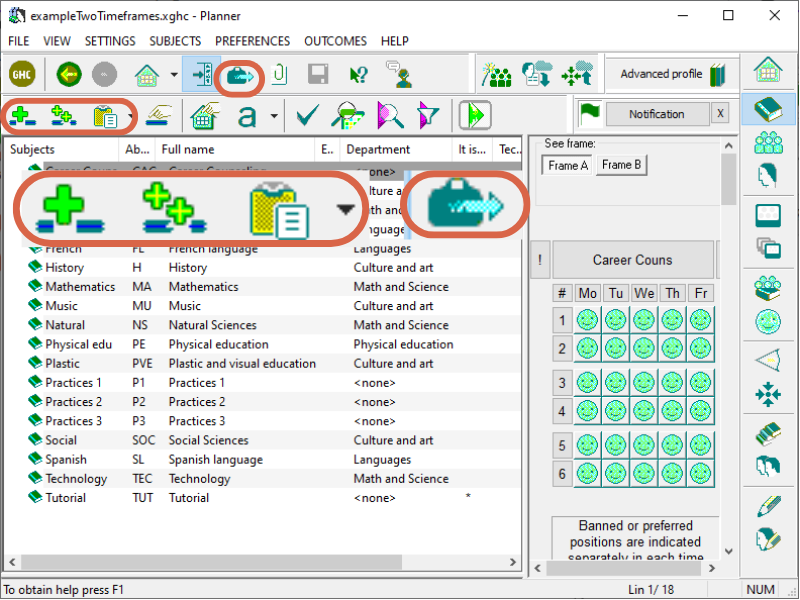Viewport: 800px width, 600px height.
Task: Click the add new subject plus icon
Action: point(23,116)
